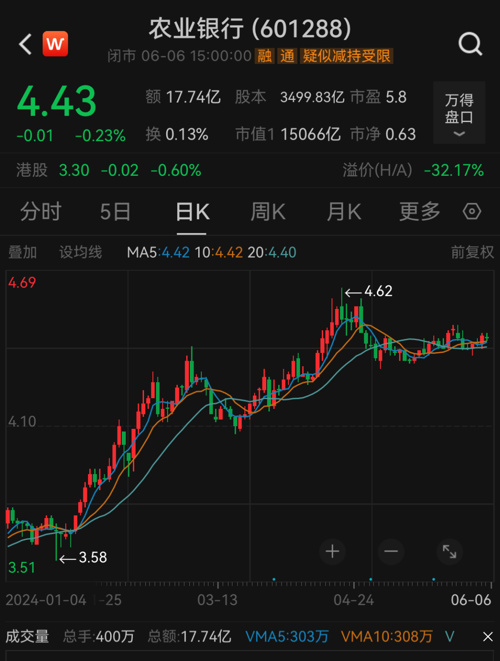Open the search magnifier icon

(470, 44)
